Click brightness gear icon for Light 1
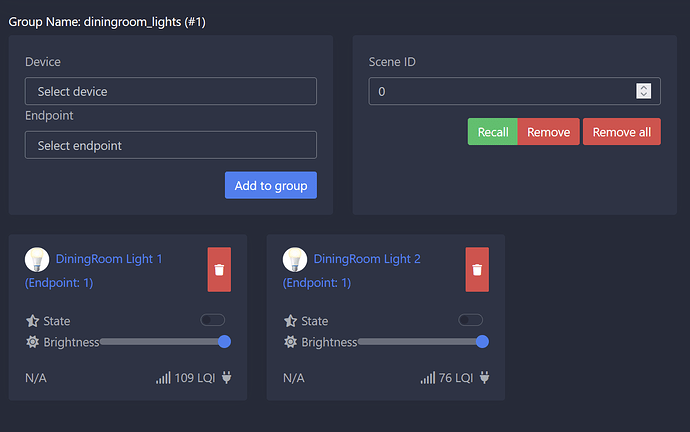This screenshot has width=690, height=432. coord(32,342)
